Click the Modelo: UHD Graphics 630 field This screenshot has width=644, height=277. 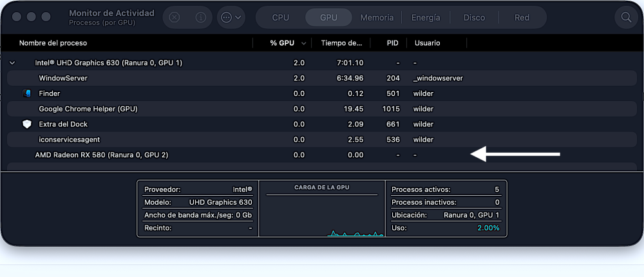pyautogui.click(x=198, y=203)
